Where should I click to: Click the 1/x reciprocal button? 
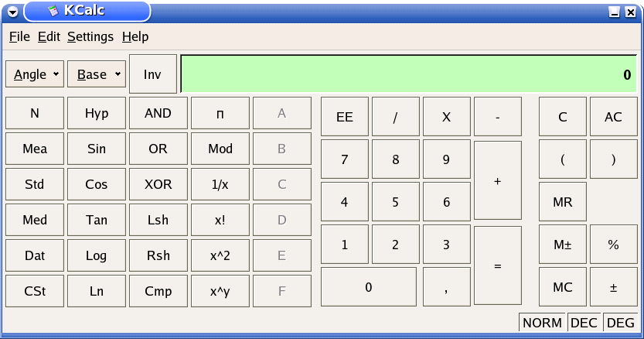point(220,184)
